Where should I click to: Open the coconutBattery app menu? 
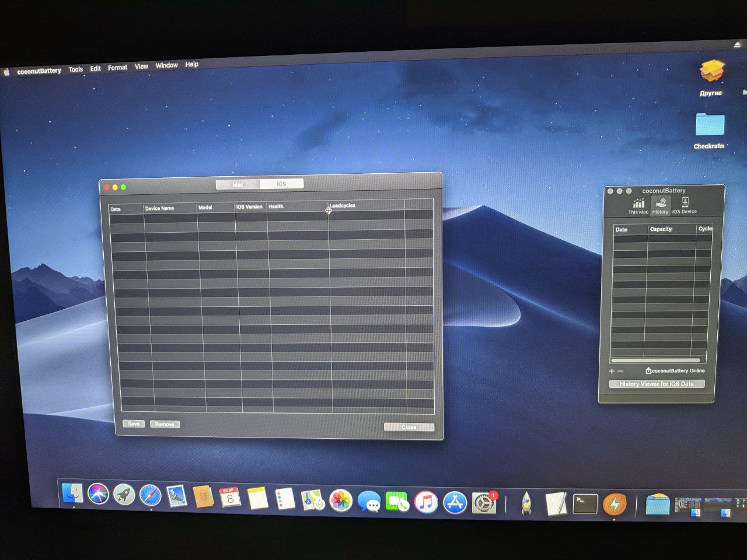39,71
